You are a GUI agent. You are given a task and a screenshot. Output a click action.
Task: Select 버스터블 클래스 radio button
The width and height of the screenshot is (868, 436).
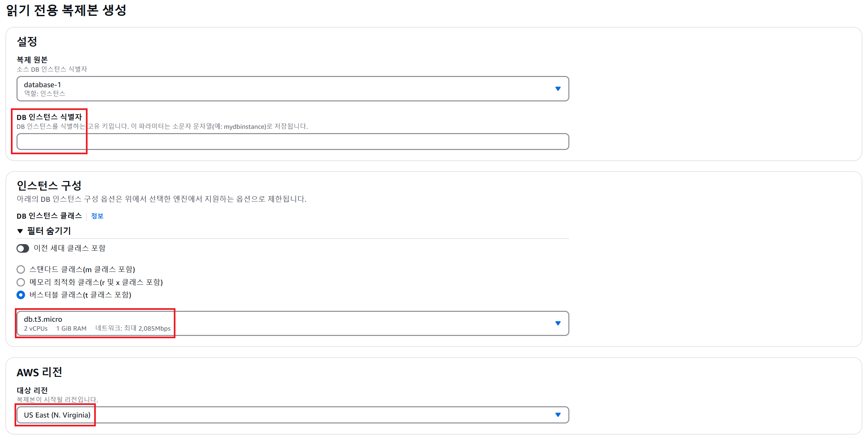tap(21, 295)
